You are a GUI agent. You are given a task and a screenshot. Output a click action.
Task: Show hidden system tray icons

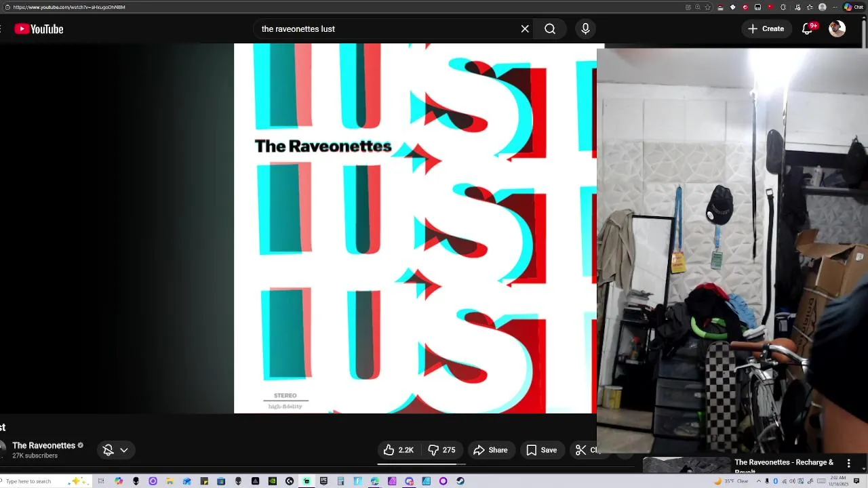coord(759,481)
